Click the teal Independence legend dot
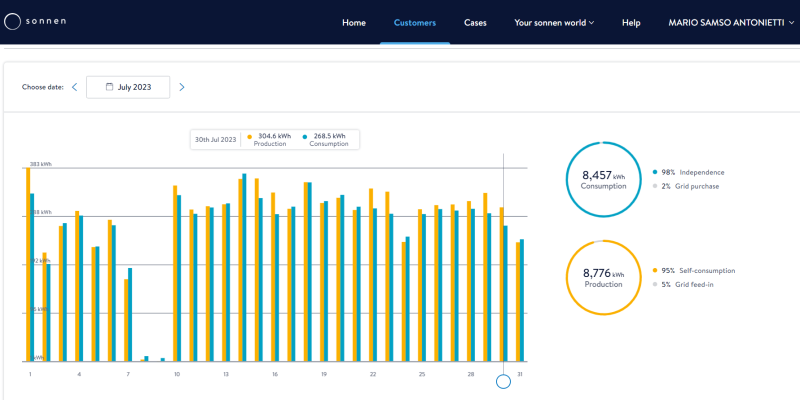This screenshot has height=400, width=800. point(654,172)
